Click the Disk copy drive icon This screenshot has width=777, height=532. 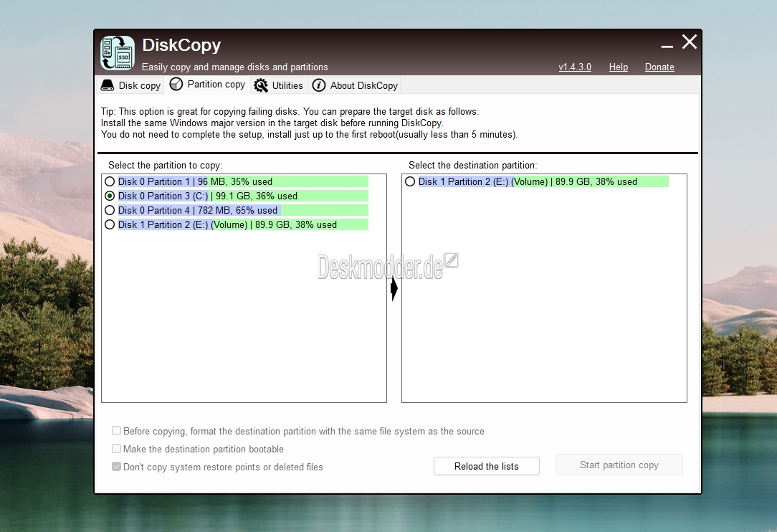pyautogui.click(x=107, y=85)
